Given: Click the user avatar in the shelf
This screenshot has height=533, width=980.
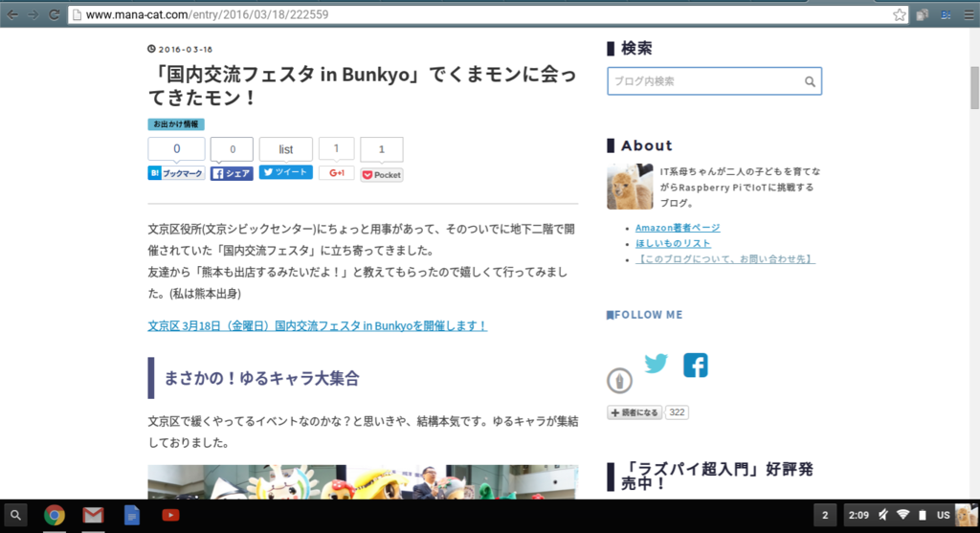Looking at the screenshot, I should click(967, 516).
